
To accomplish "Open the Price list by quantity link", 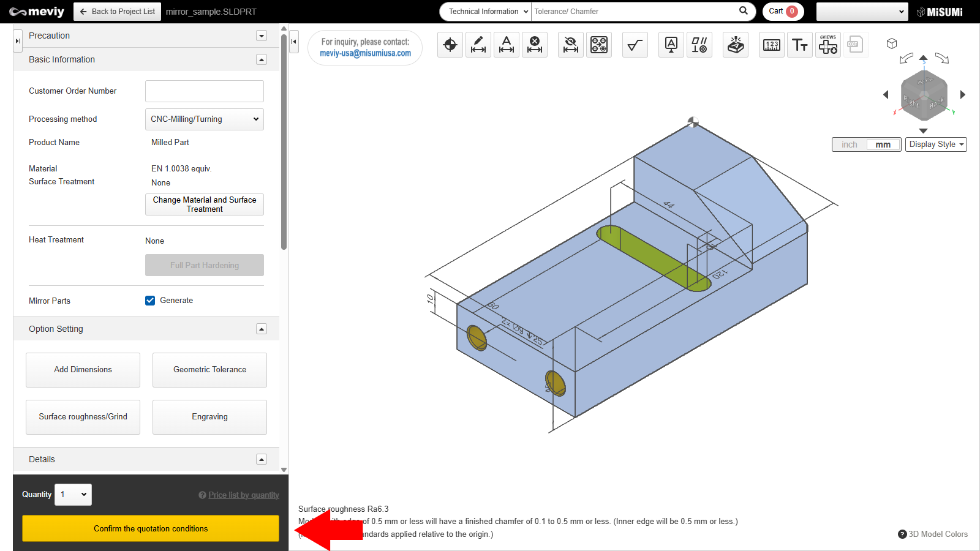I will coord(243,495).
